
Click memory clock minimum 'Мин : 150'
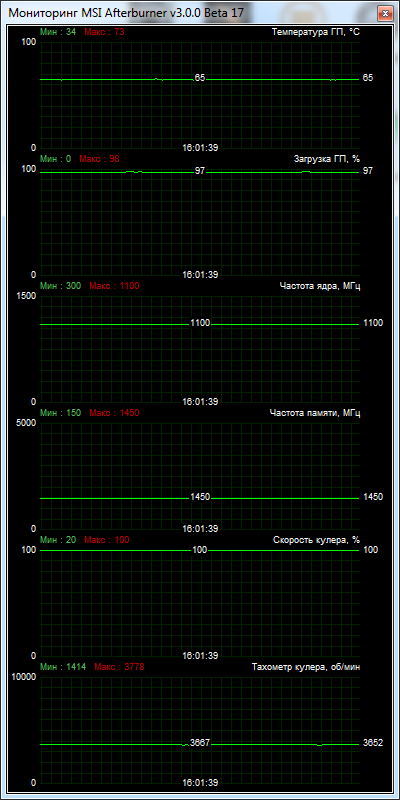click(x=60, y=413)
